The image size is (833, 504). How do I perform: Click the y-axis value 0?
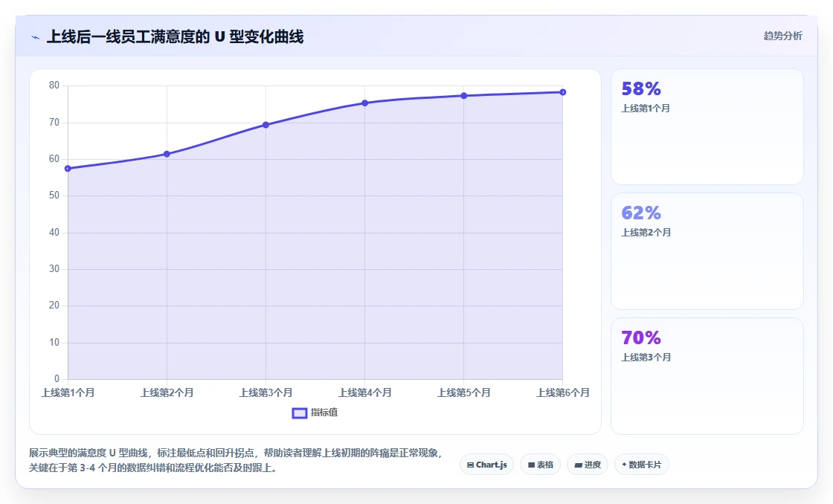click(57, 378)
